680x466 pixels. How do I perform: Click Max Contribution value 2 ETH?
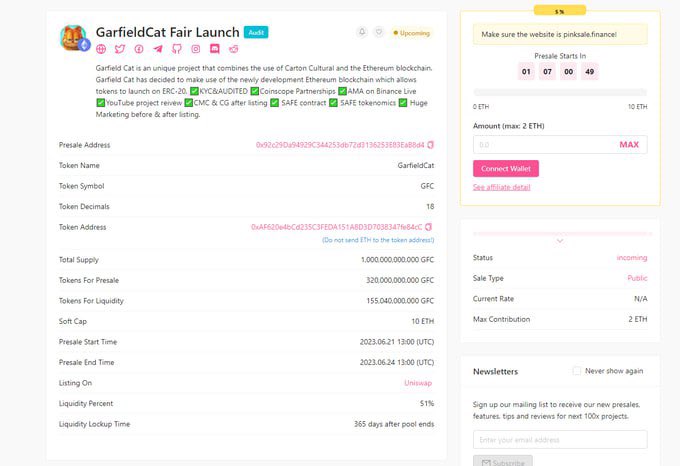[x=638, y=319]
